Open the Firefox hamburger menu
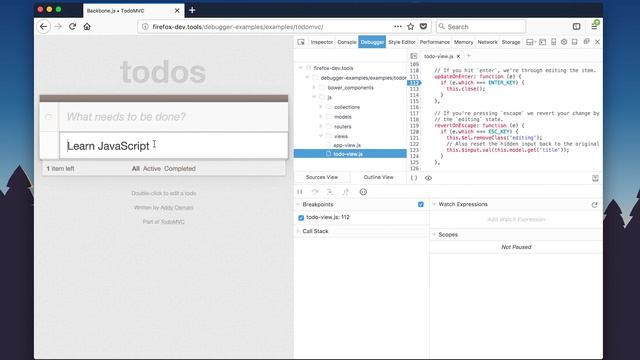 [594, 27]
